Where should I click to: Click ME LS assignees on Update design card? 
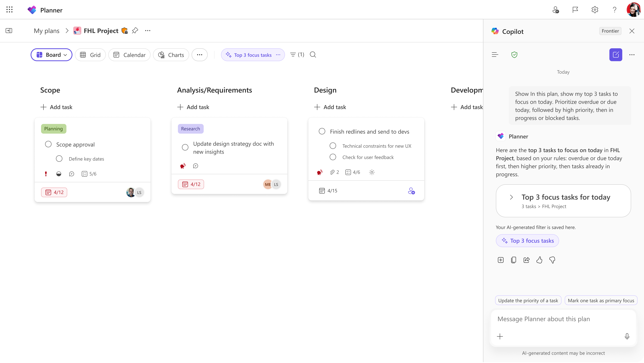272,184
